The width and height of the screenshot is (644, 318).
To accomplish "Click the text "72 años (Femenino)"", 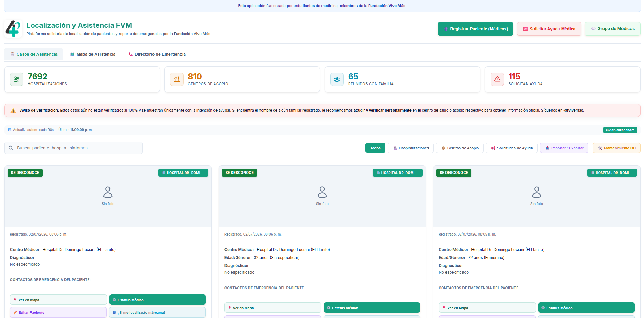I will pyautogui.click(x=486, y=258).
